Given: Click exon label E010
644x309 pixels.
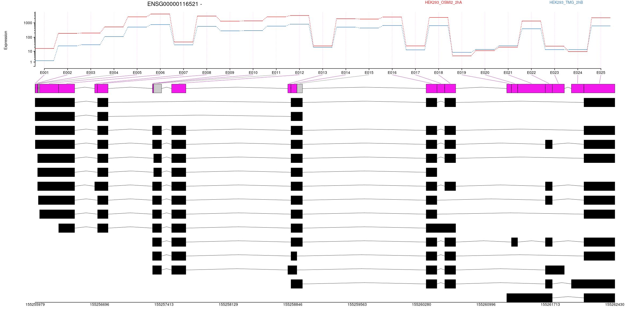Looking at the screenshot, I should point(253,73).
